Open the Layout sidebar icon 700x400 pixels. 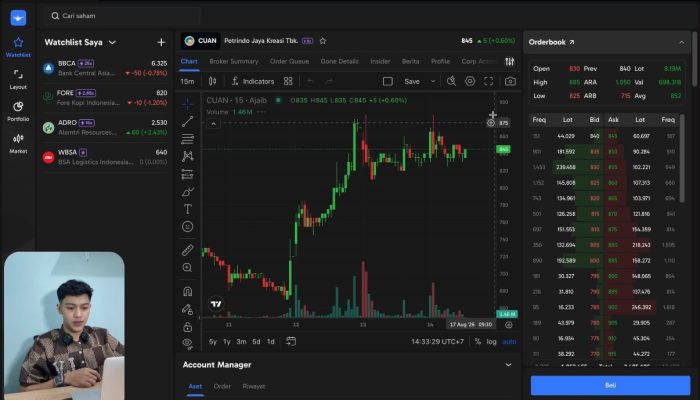tap(18, 74)
